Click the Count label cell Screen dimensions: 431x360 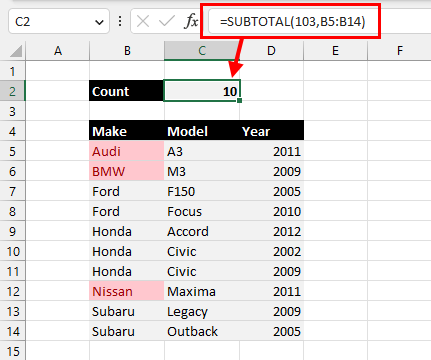127,91
